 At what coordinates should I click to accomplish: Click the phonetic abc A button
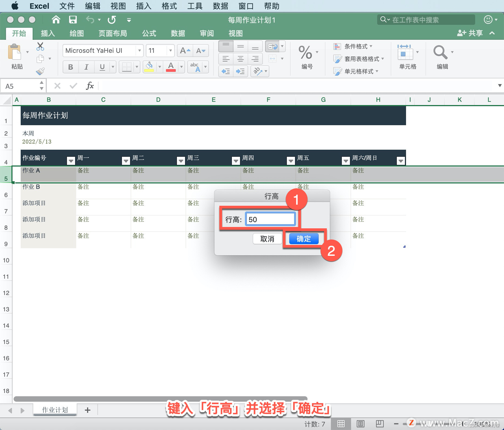tap(195, 67)
